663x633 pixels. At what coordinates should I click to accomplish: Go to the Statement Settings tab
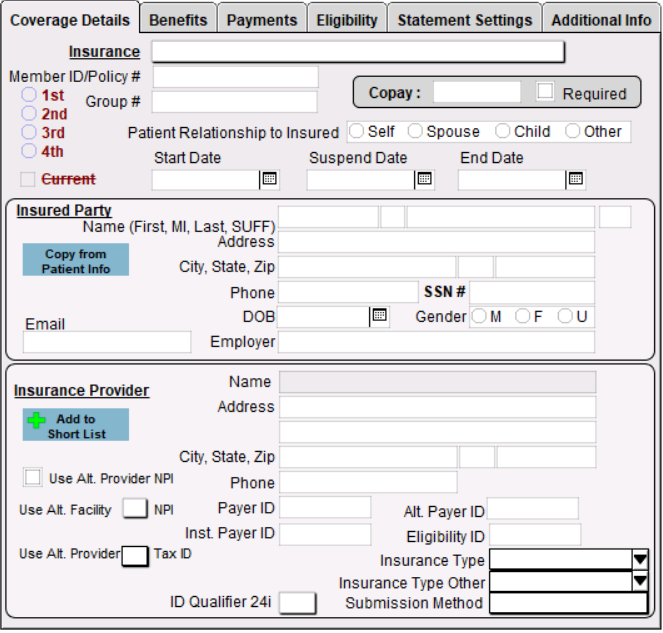point(464,20)
